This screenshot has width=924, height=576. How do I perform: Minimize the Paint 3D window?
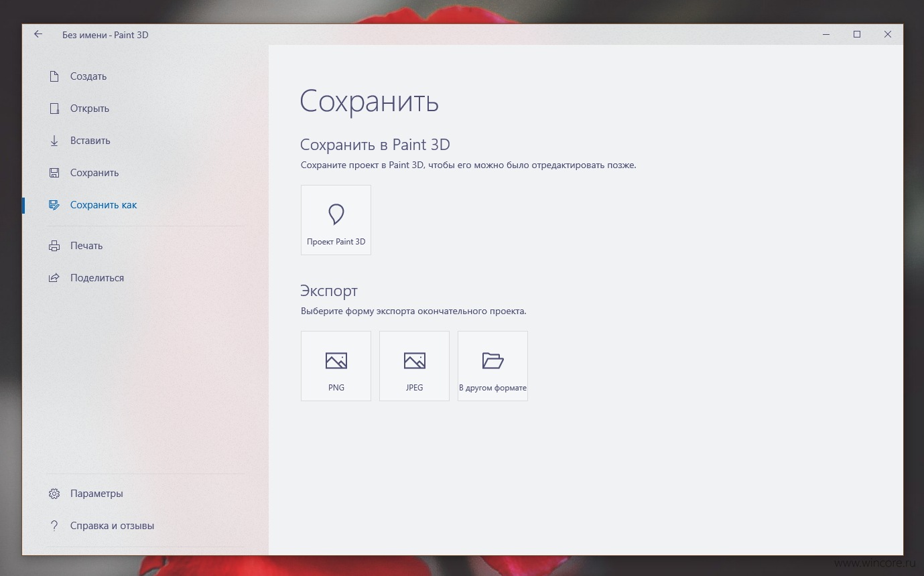pyautogui.click(x=826, y=34)
